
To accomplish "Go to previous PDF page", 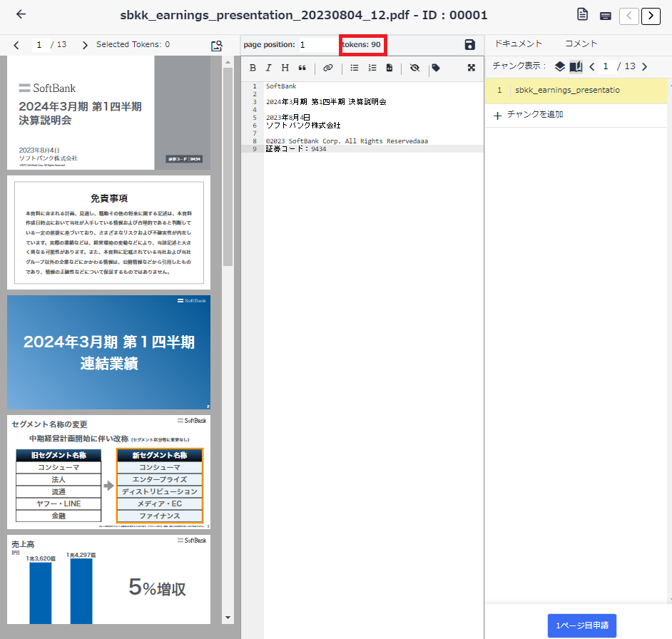I will pos(16,45).
